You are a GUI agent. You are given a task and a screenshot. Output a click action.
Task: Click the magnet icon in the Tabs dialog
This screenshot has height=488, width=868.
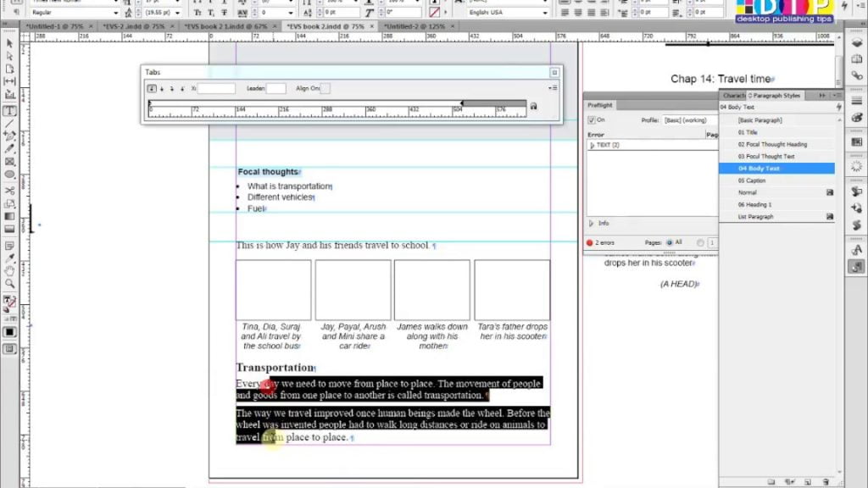533,105
